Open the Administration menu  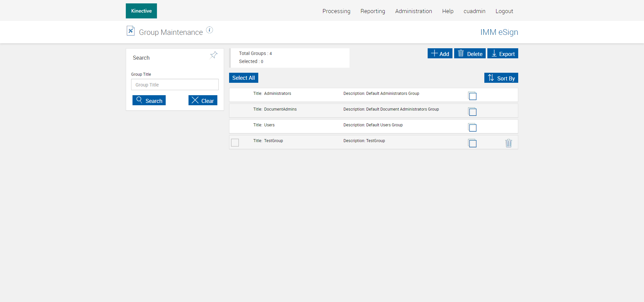click(414, 11)
